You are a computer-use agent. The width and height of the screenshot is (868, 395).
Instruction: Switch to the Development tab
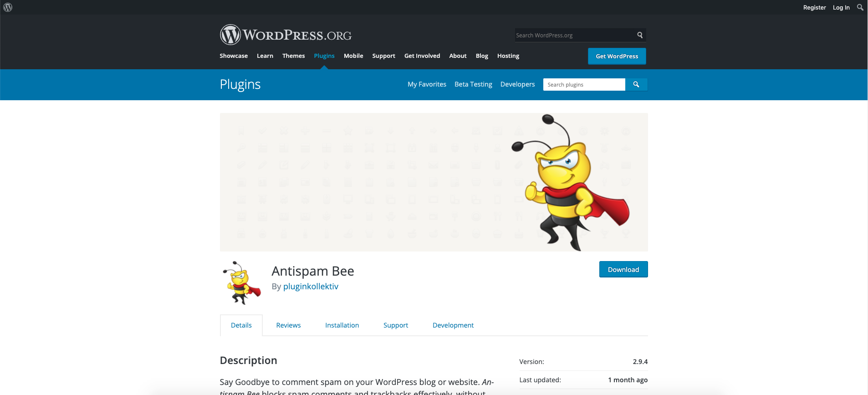(x=453, y=325)
